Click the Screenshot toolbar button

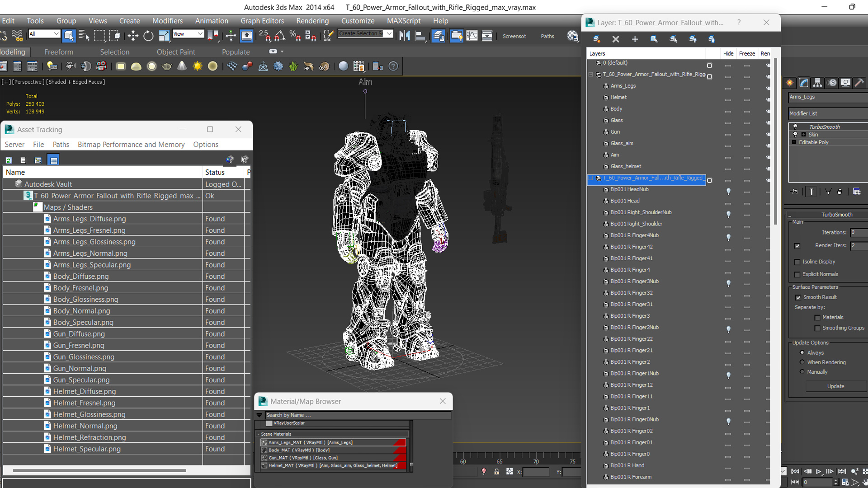(x=514, y=36)
